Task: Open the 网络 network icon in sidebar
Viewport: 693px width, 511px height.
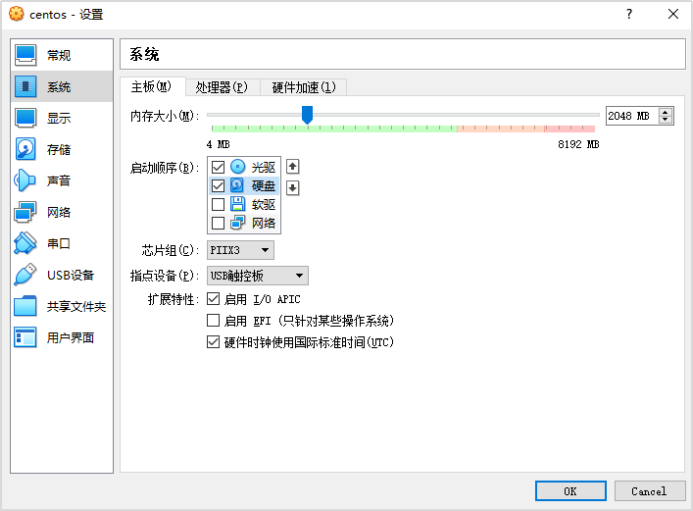Action: pyautogui.click(x=25, y=212)
